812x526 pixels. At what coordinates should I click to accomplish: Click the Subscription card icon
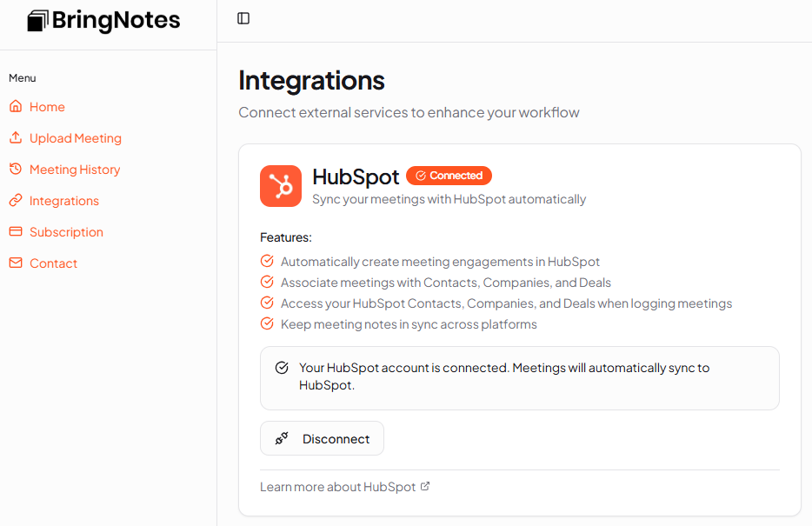(15, 231)
